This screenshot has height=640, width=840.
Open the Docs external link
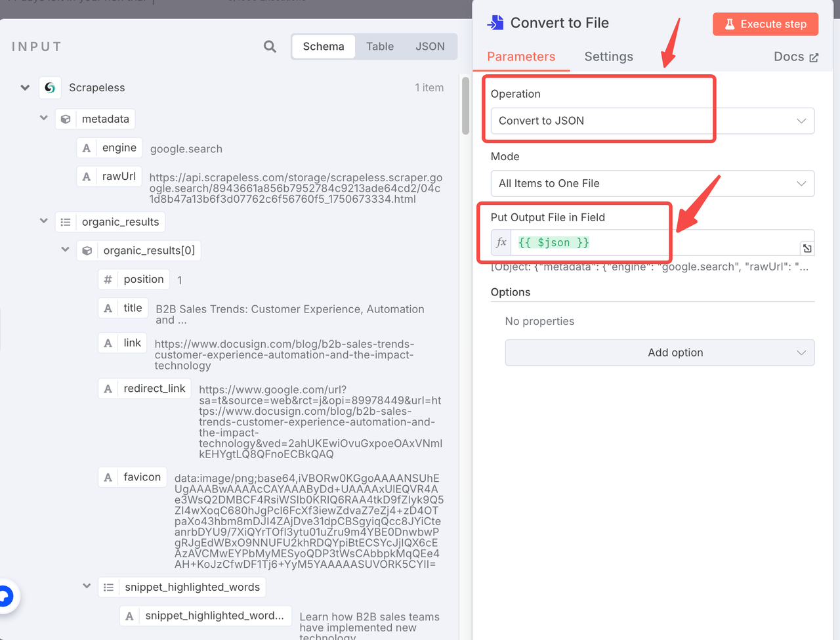[795, 57]
